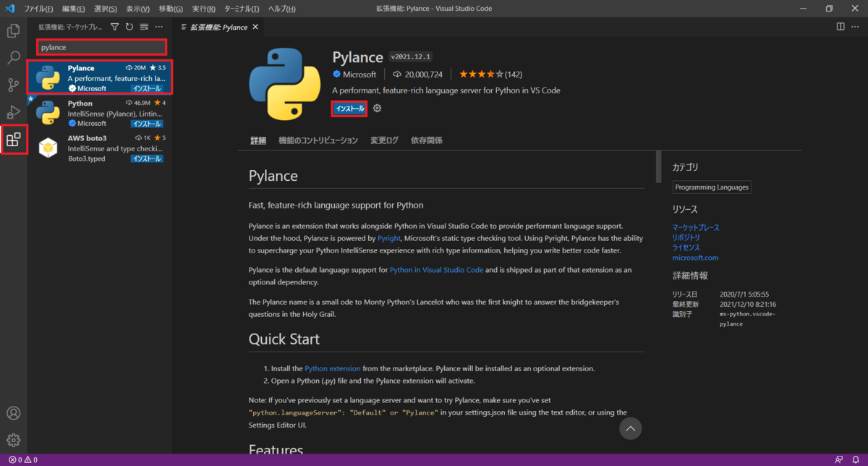The width and height of the screenshot is (868, 466).
Task: Click the scroll-to-top arrow button
Action: pyautogui.click(x=630, y=429)
